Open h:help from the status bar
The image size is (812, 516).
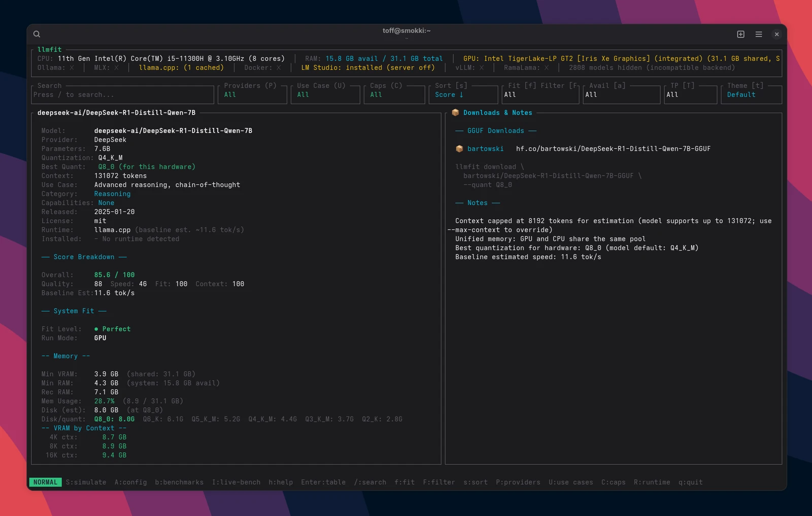click(281, 482)
